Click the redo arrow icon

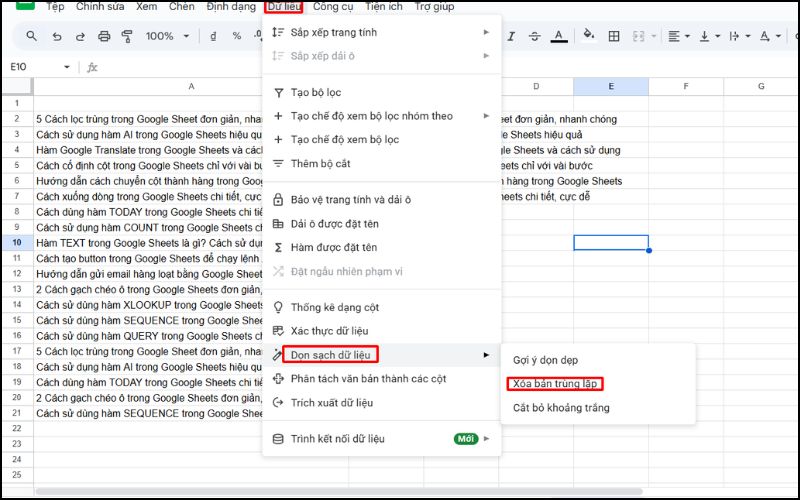click(x=79, y=36)
